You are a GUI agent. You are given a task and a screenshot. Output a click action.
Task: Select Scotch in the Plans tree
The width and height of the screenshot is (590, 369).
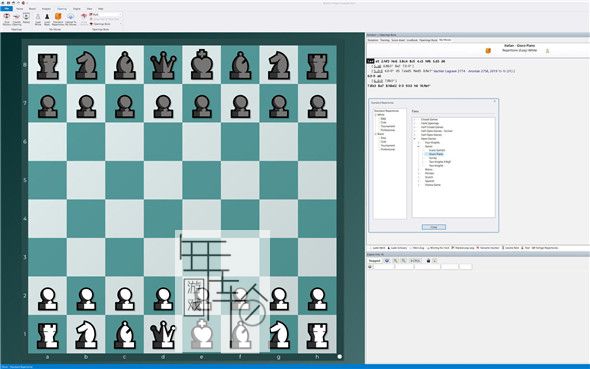pyautogui.click(x=429, y=177)
